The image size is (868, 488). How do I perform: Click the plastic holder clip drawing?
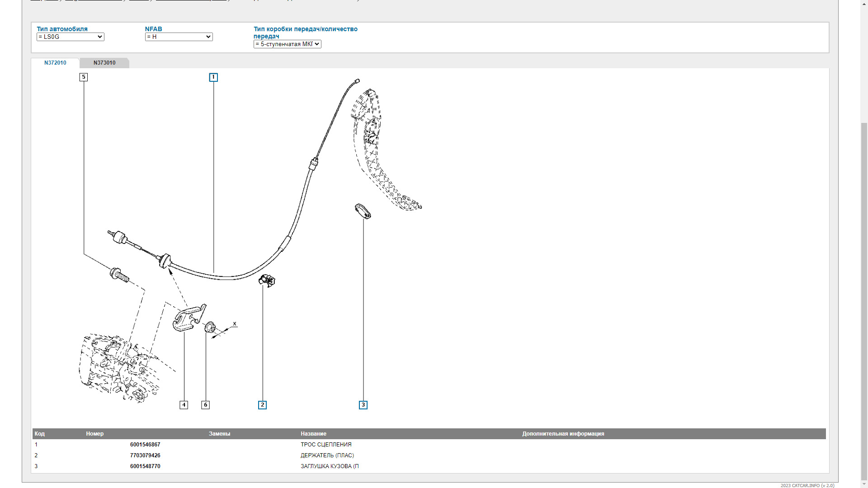pos(267,281)
